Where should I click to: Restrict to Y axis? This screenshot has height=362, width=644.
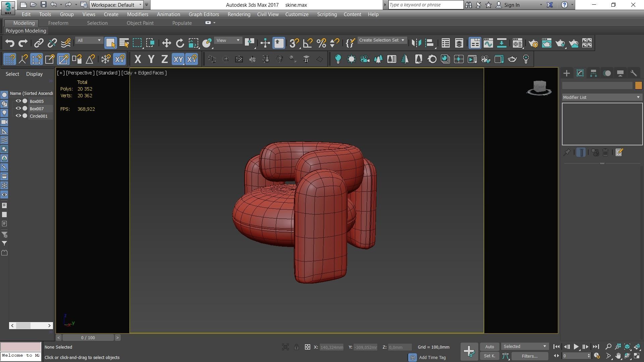click(x=151, y=59)
